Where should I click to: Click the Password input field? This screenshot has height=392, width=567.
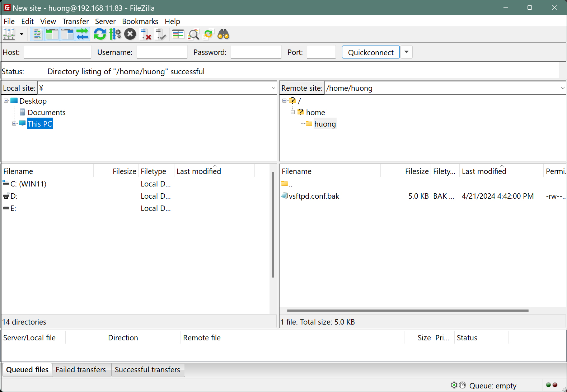tap(256, 52)
